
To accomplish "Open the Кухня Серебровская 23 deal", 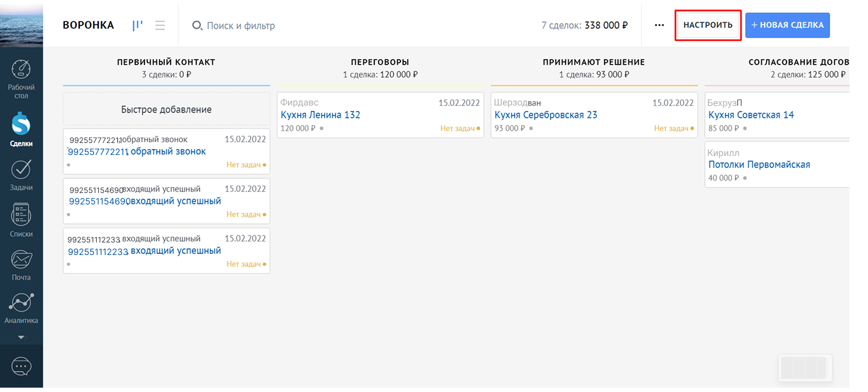I will tap(545, 115).
